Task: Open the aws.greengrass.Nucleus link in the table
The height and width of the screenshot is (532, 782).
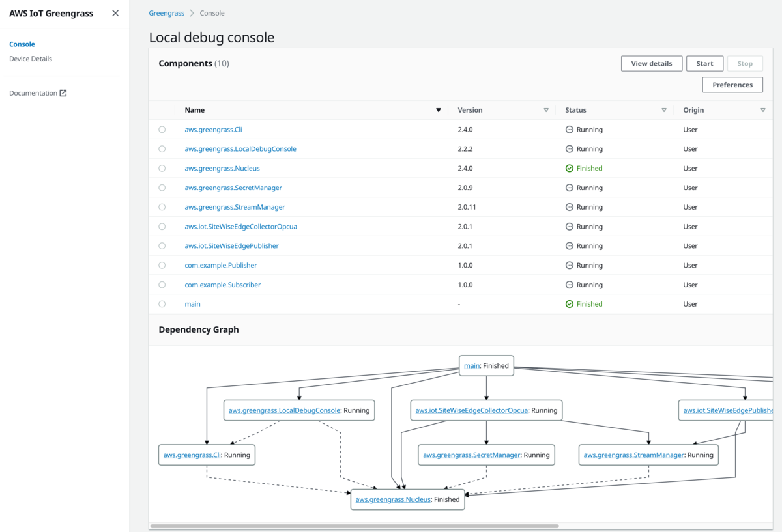Action: click(222, 168)
